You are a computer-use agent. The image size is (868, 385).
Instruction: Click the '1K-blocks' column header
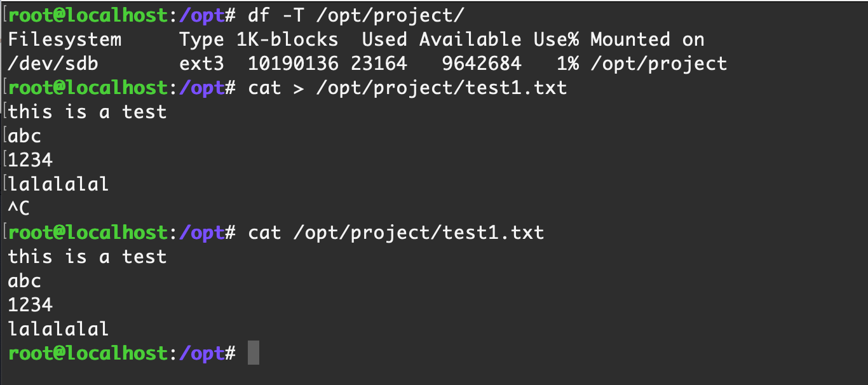[x=287, y=39]
